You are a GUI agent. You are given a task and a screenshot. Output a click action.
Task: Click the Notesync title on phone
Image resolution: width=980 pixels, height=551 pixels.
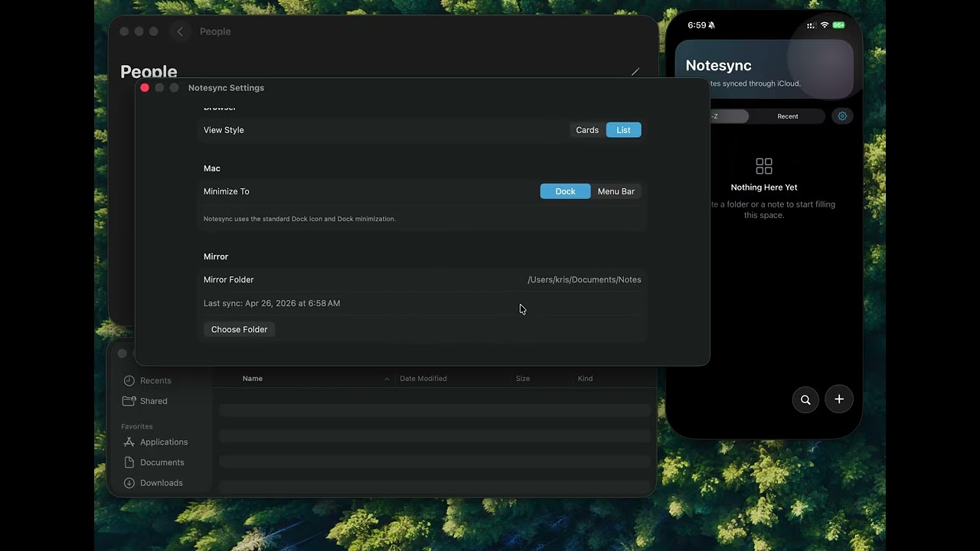tap(719, 66)
